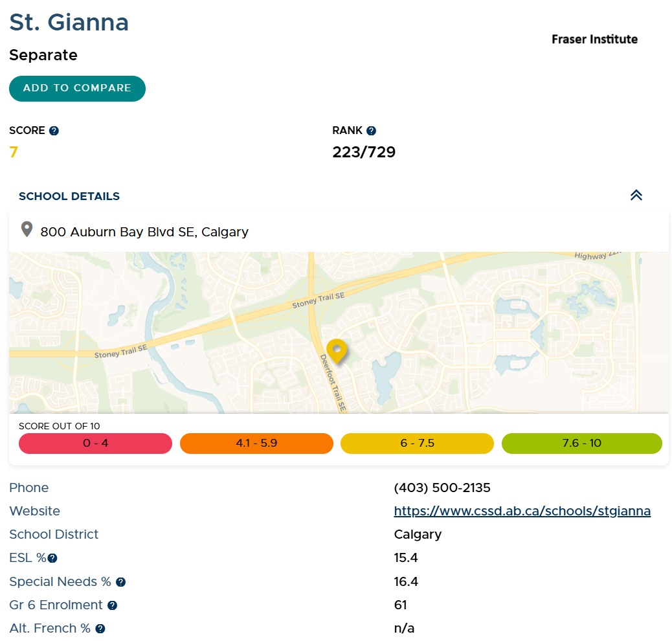Click the Gr 6 Enrolment help icon
This screenshot has height=641, width=672.
[x=112, y=605]
